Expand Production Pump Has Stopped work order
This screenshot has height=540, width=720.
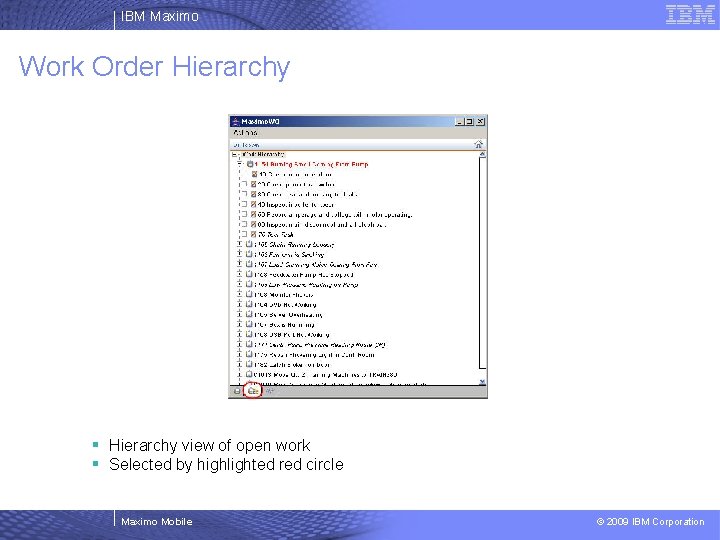pyautogui.click(x=239, y=274)
